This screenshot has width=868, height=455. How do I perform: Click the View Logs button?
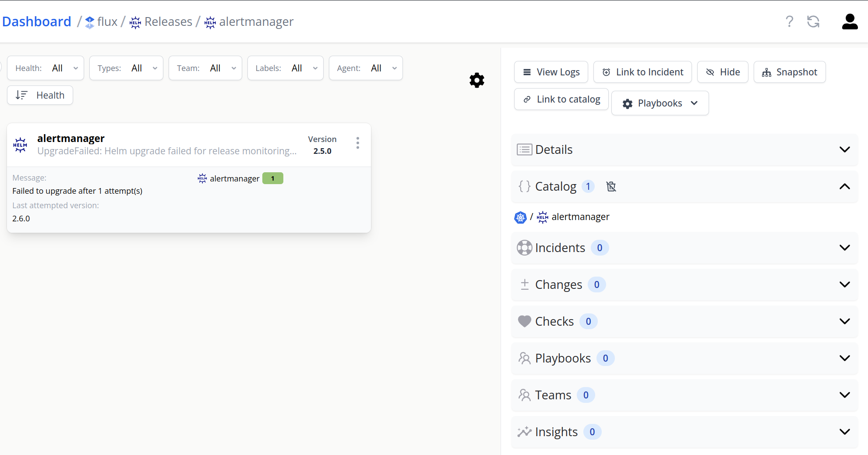click(551, 72)
